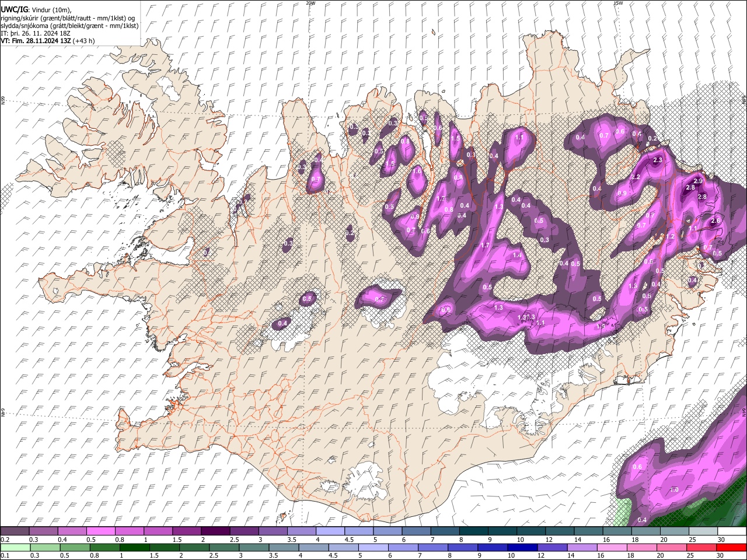Click the violet 3 swatch in the purple scale
This screenshot has width=747, height=560.
click(x=273, y=531)
